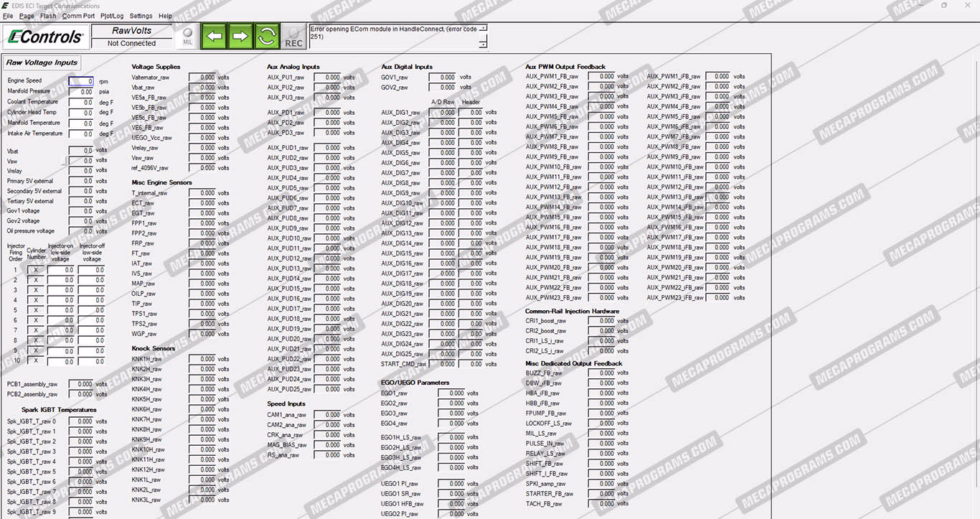
Task: Open the Page menu
Action: 27,16
